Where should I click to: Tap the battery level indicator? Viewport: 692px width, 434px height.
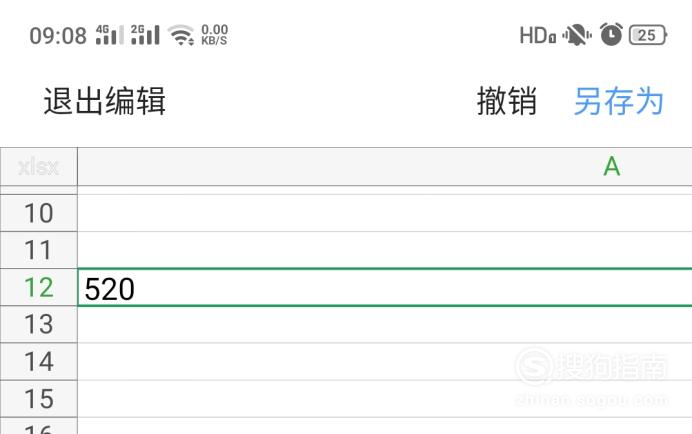(648, 35)
